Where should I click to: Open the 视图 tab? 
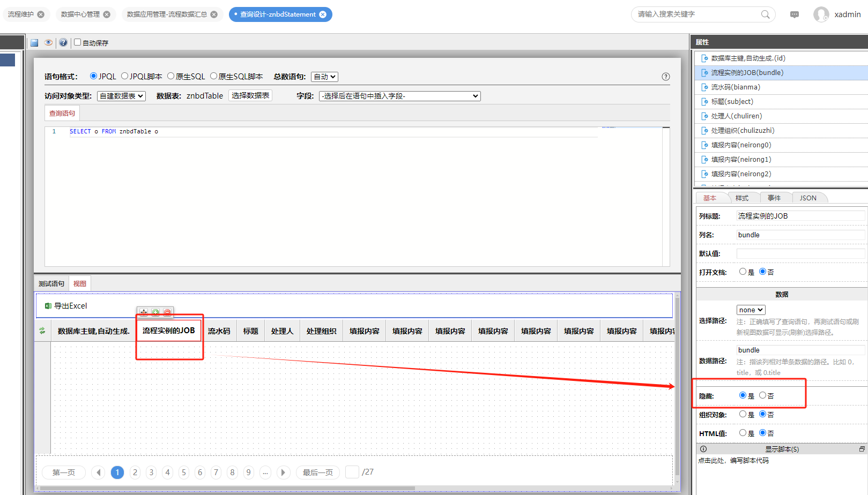(80, 284)
